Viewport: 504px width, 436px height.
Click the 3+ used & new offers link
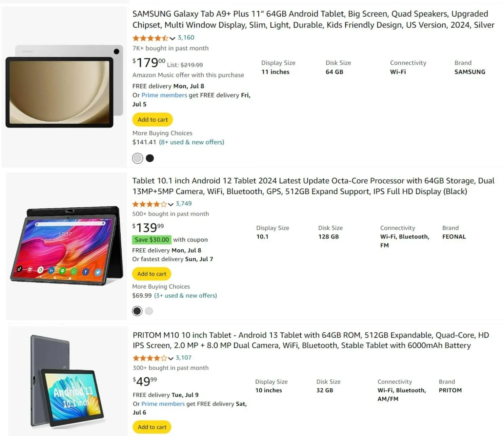pyautogui.click(x=185, y=295)
